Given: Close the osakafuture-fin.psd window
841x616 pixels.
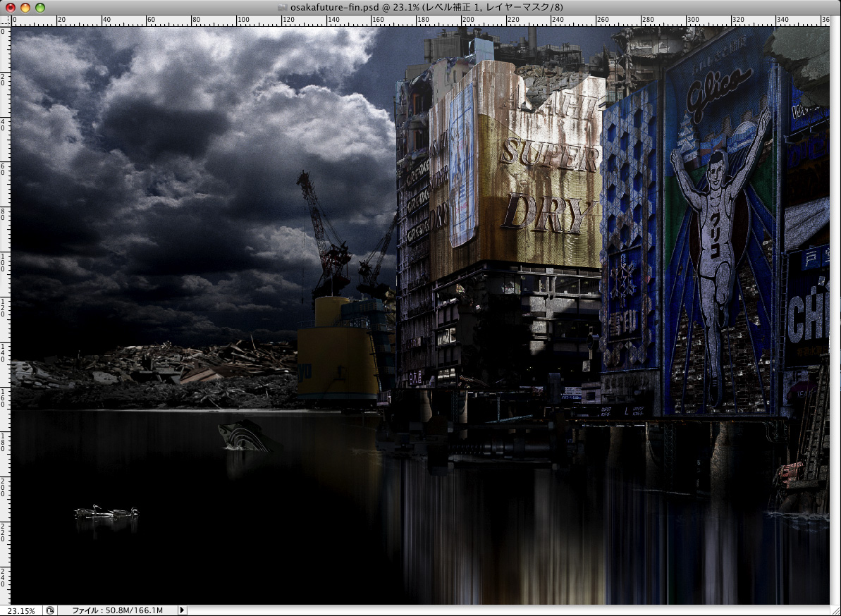Looking at the screenshot, I should coord(11,8).
